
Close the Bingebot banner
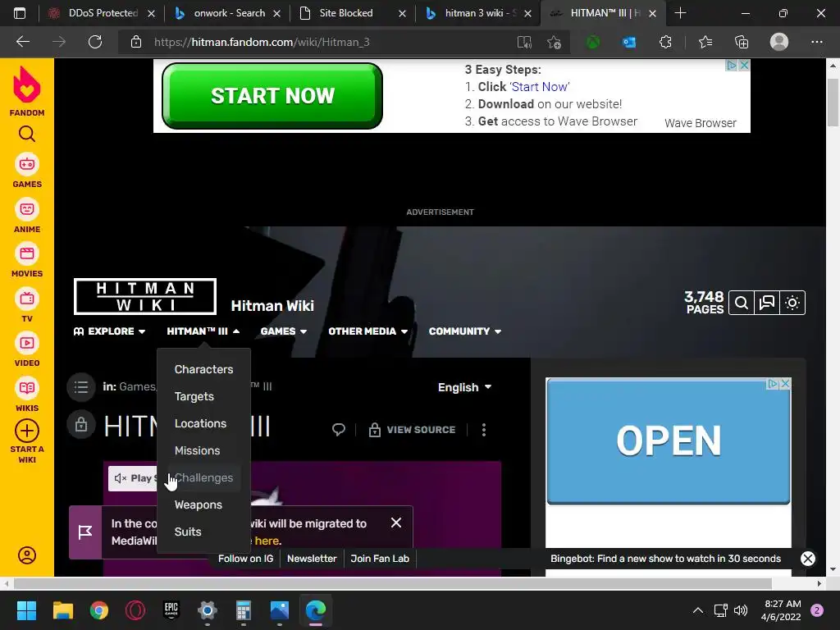coord(808,559)
